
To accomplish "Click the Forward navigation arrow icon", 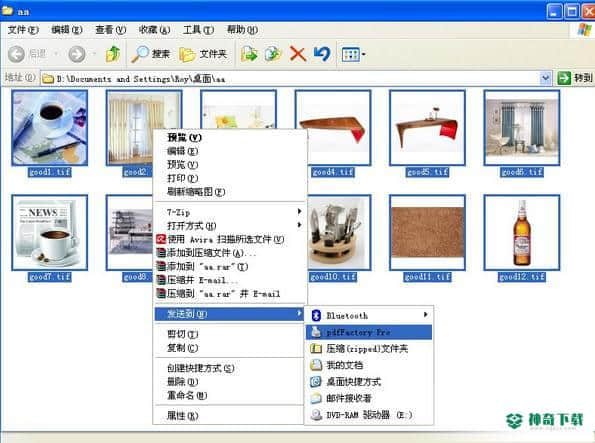I will pos(77,54).
